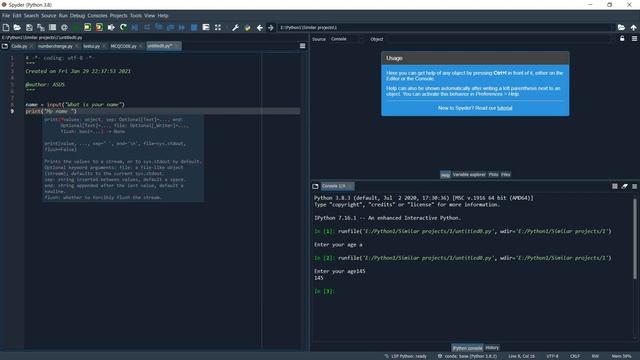Save all files toolbar icon
640x360 pixels.
pos(41,27)
